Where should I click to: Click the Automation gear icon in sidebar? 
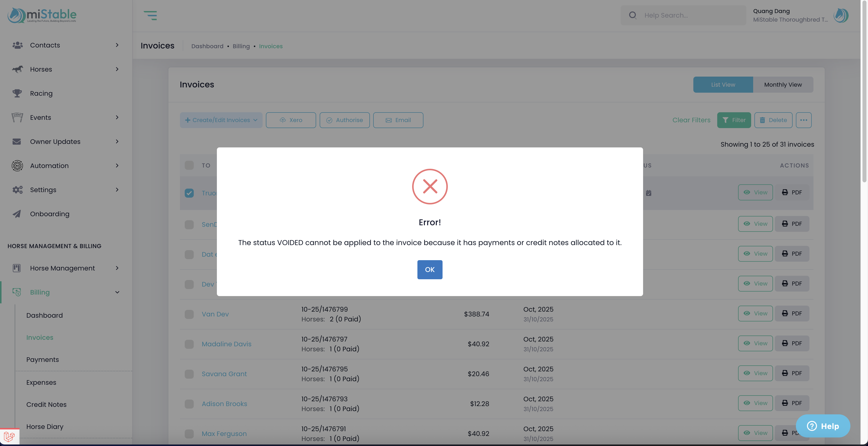coord(17,165)
